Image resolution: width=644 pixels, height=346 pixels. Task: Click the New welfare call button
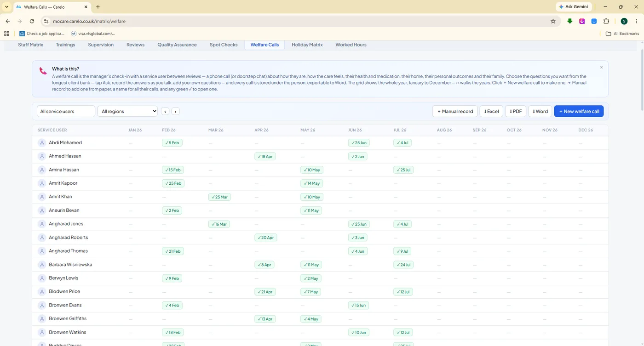pos(579,111)
